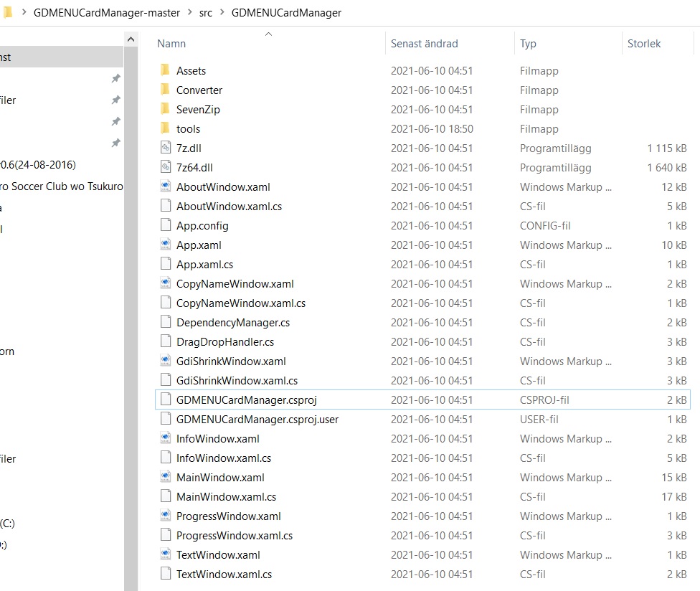Select the GdiShrinkWindow.xaml file icon
Image resolution: width=700 pixels, height=591 pixels.
[166, 361]
